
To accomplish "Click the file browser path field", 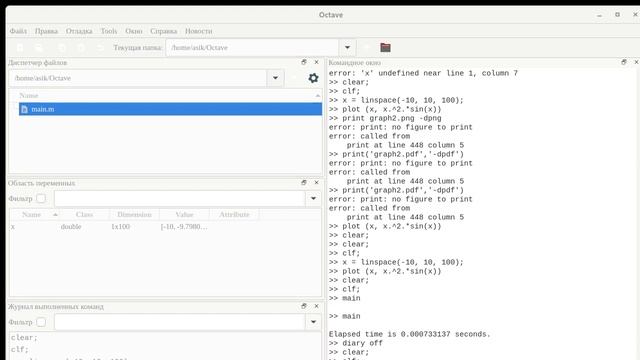I will pyautogui.click(x=138, y=78).
